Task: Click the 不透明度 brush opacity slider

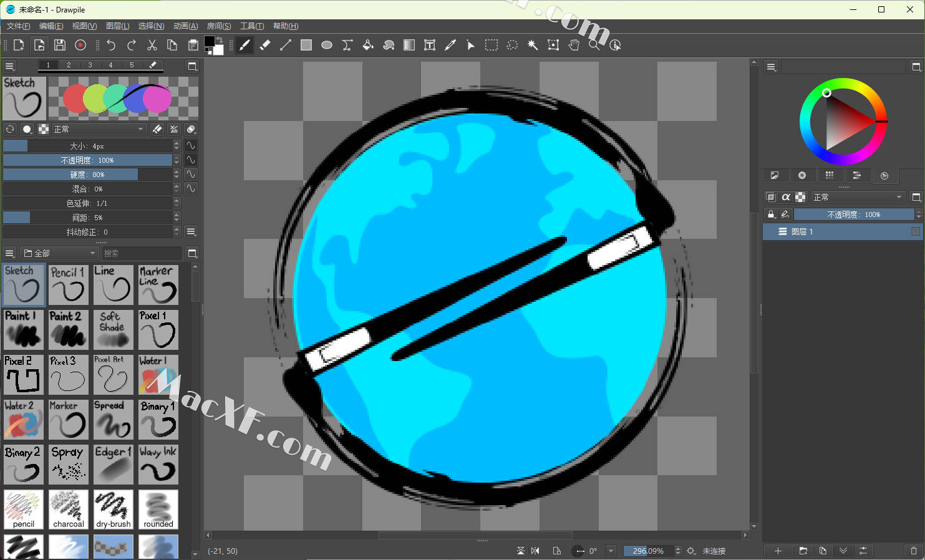Action: click(x=87, y=160)
